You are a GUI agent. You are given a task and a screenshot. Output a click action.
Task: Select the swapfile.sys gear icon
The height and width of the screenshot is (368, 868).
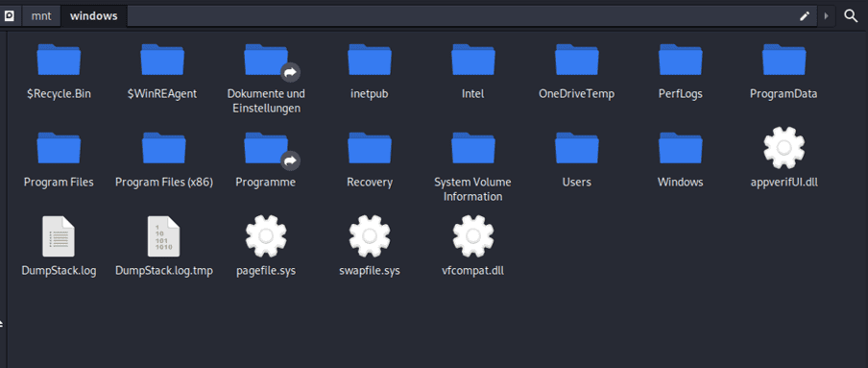click(x=370, y=236)
